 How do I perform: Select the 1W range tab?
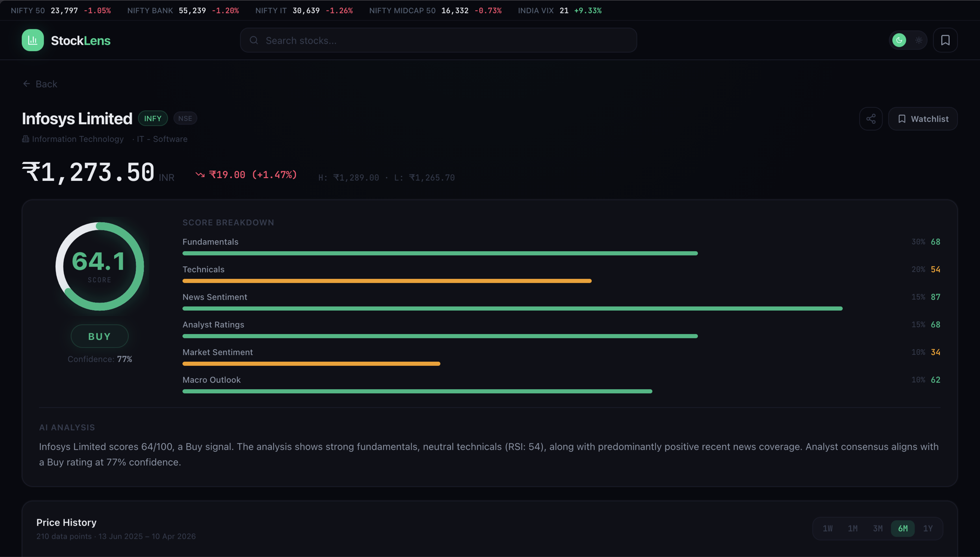click(828, 529)
